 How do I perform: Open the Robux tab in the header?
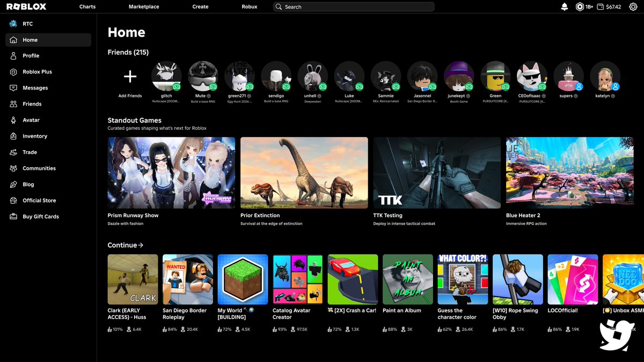coord(250,7)
